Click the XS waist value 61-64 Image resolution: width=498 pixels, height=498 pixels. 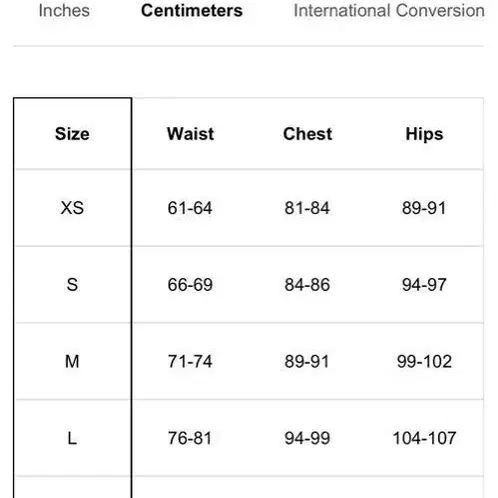pos(190,208)
